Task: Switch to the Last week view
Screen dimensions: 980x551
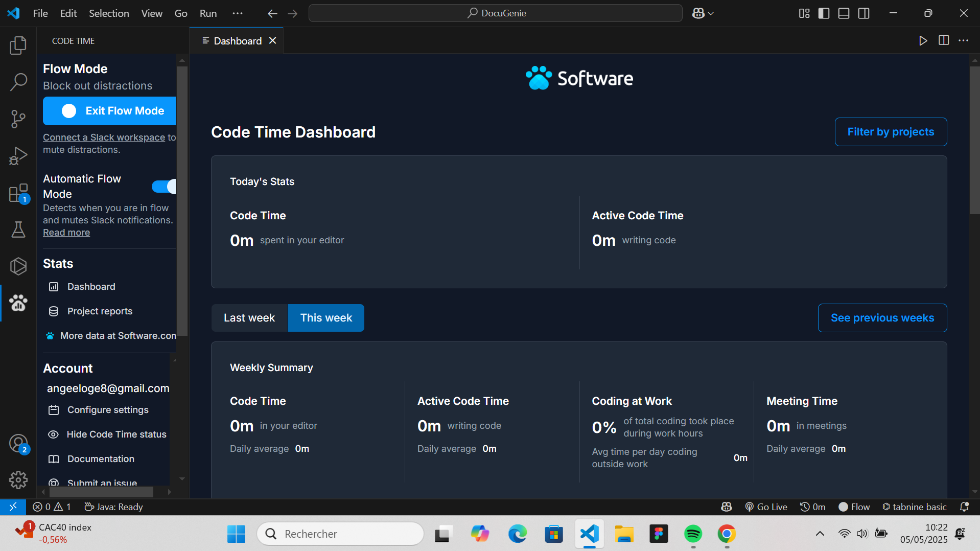Action: pos(249,318)
